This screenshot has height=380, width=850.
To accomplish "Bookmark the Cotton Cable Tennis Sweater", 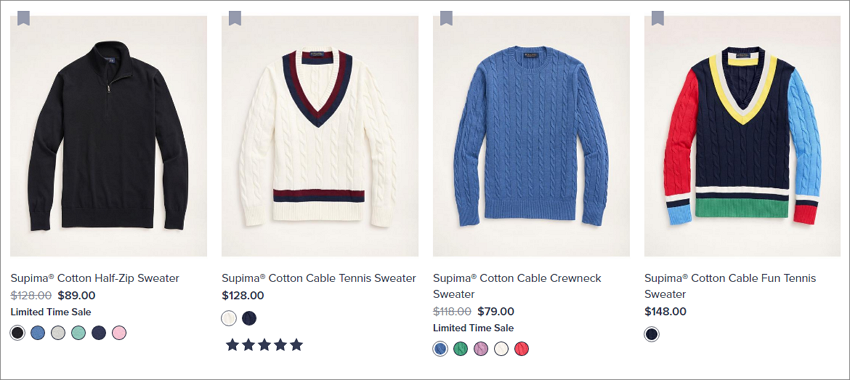I will click(x=235, y=18).
